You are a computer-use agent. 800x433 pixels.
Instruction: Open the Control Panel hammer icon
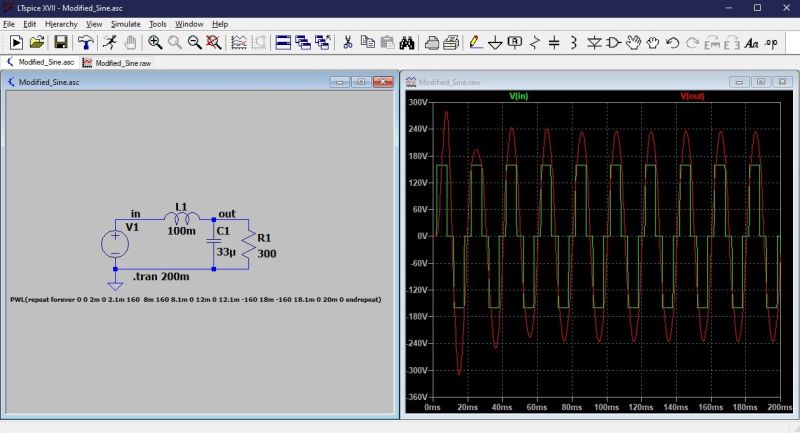point(85,43)
